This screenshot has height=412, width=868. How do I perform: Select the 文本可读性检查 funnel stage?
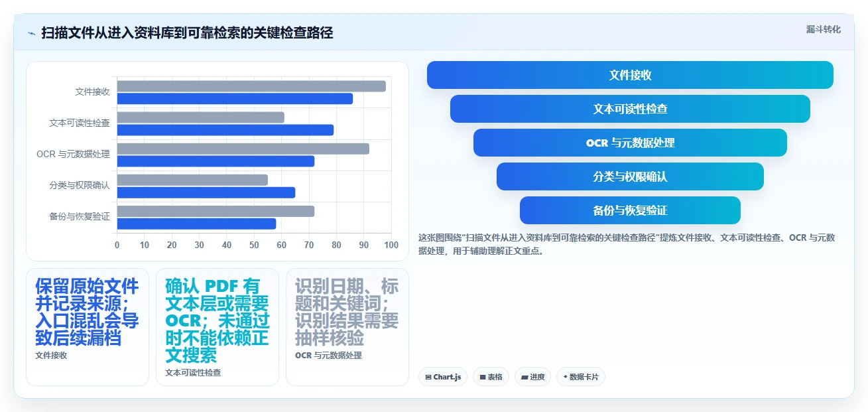pos(630,109)
